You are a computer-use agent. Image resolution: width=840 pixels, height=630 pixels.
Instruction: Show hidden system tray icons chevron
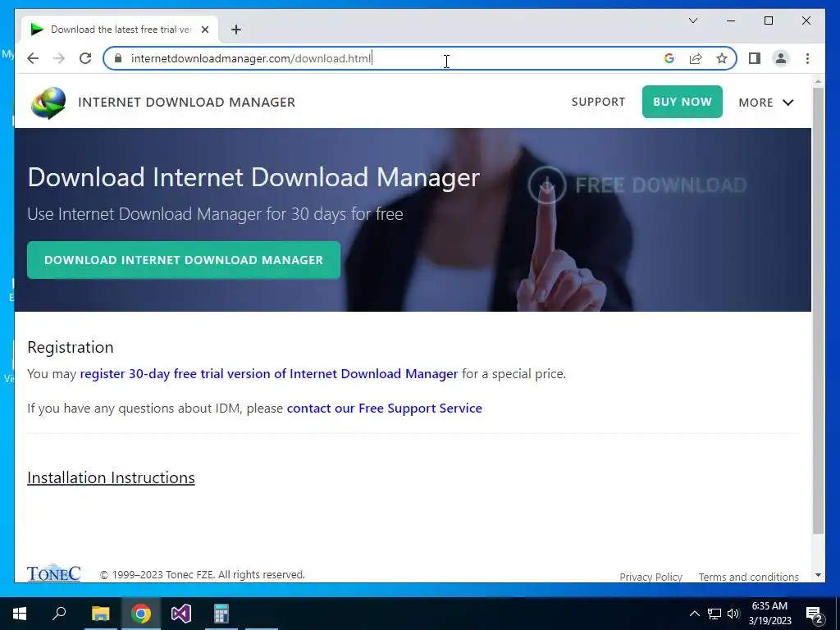coord(694,614)
